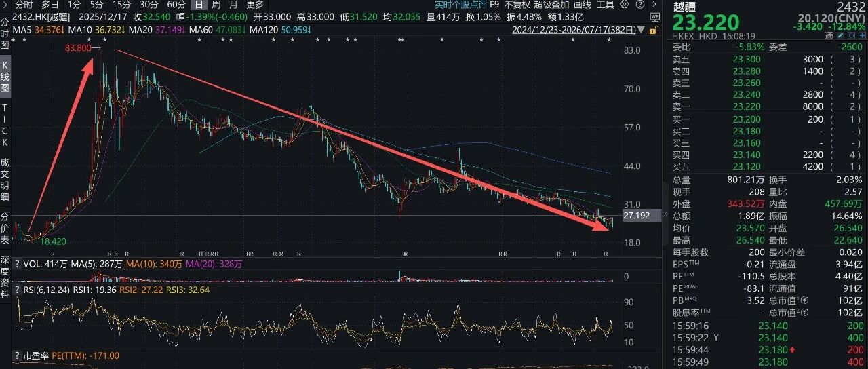Click the F9 button
This screenshot has width=868, height=369.
pos(494,4)
